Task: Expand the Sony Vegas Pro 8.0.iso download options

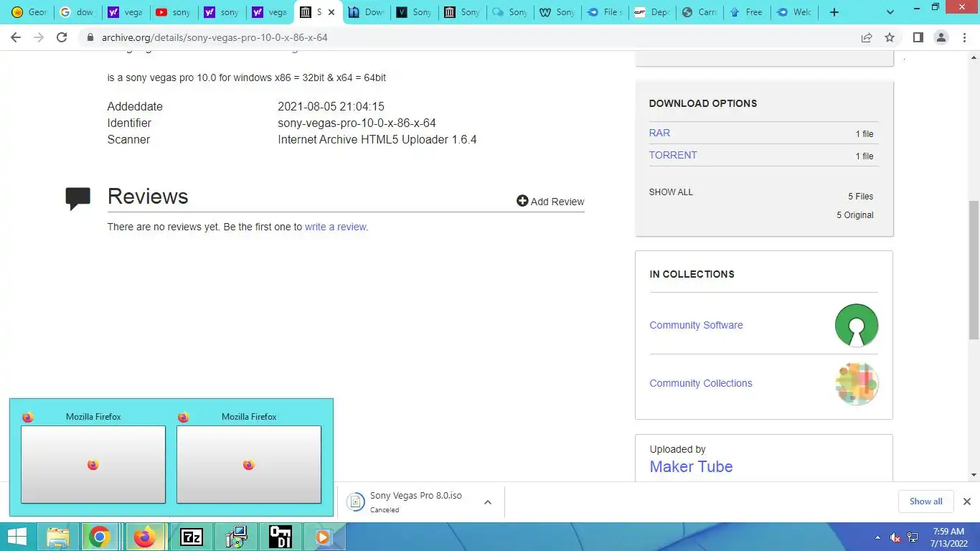Action: coord(488,502)
